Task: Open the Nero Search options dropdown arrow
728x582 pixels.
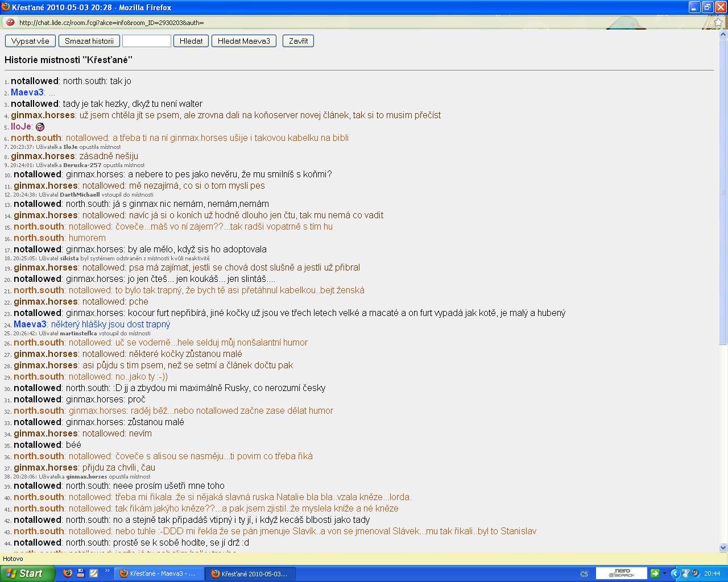Action: (664, 573)
